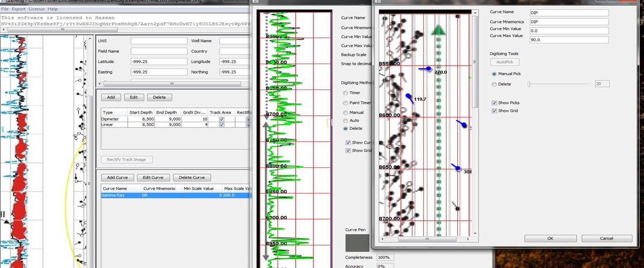Select the Paint Timer digitizing method
Image resolution: width=644 pixels, height=268 pixels.
345,102
